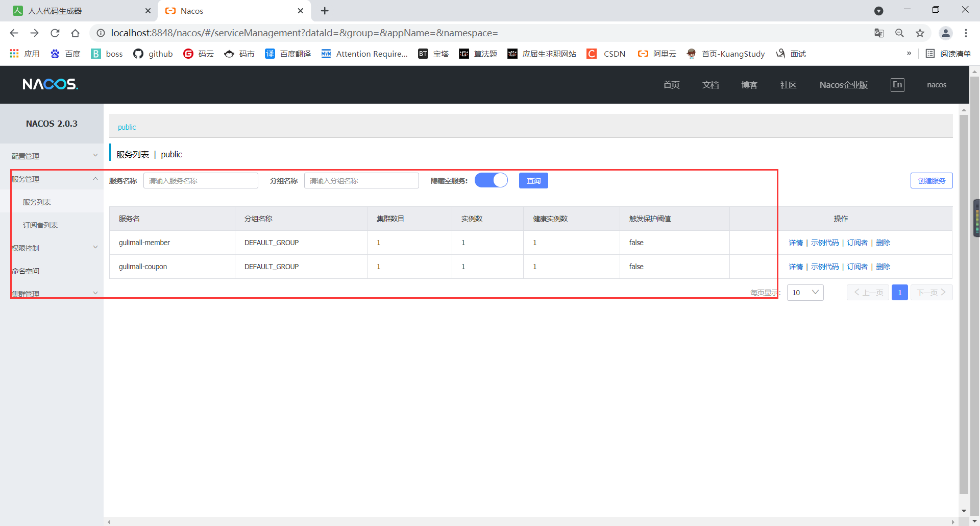
Task: Collapse 服务管理 sidebar menu
Action: 52,179
